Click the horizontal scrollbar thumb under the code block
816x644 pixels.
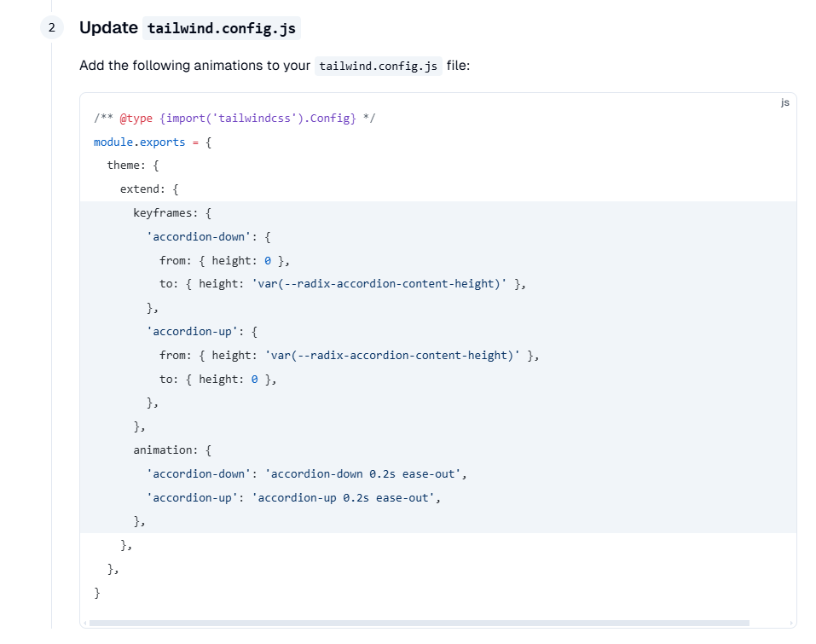pyautogui.click(x=419, y=623)
